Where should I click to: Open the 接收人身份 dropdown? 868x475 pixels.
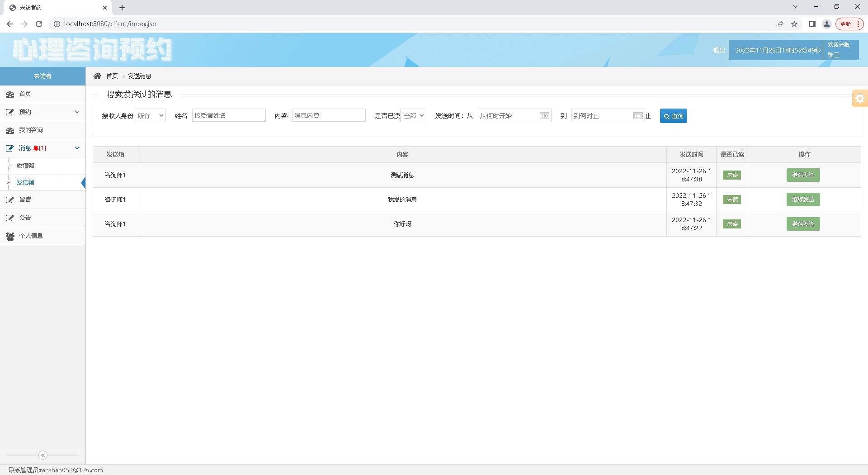[x=150, y=116]
